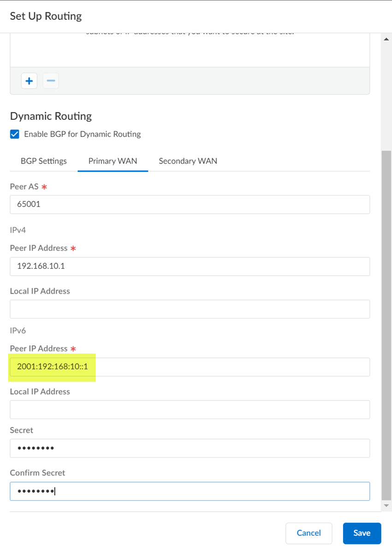
Task: Click the Confirm Secret password field
Action: 190,491
